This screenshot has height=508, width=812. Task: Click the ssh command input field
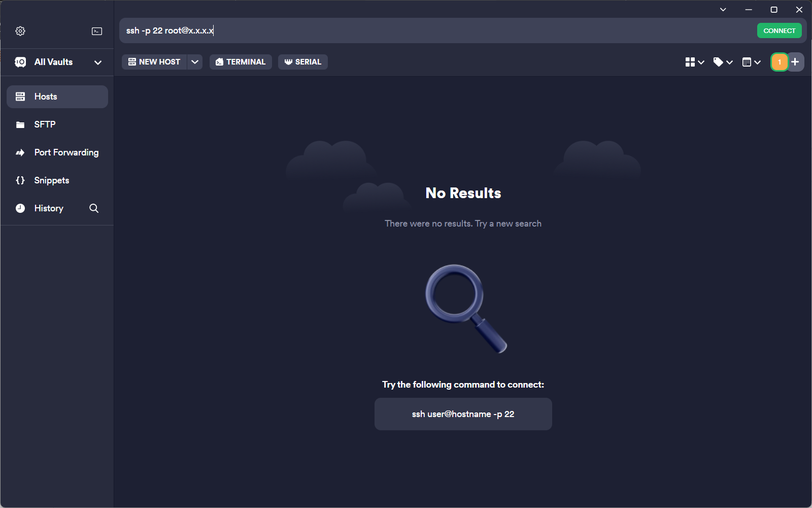tap(431, 30)
